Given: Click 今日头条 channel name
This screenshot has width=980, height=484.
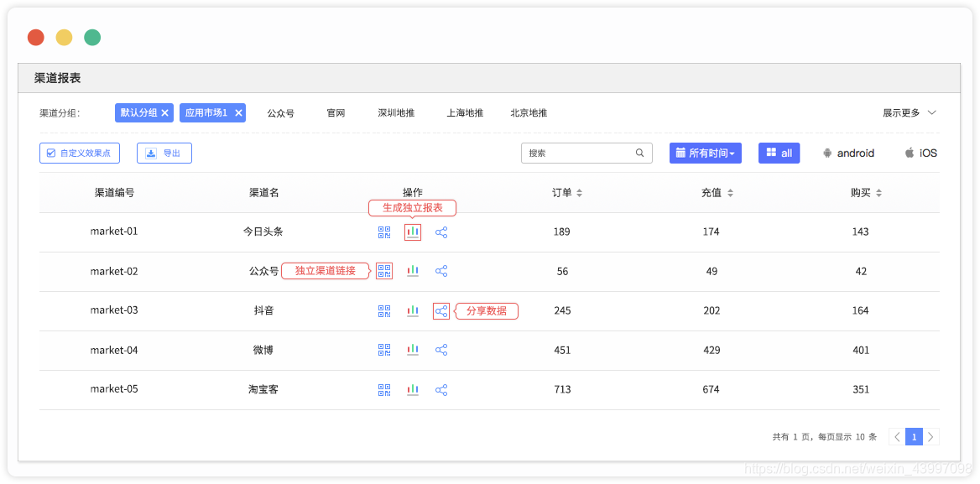Looking at the screenshot, I should point(263,232).
